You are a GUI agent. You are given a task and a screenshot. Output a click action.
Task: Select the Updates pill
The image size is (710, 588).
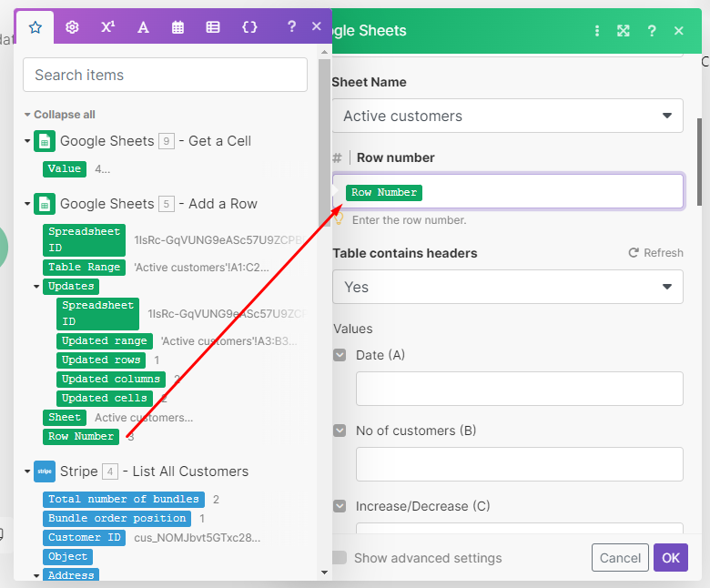(71, 287)
